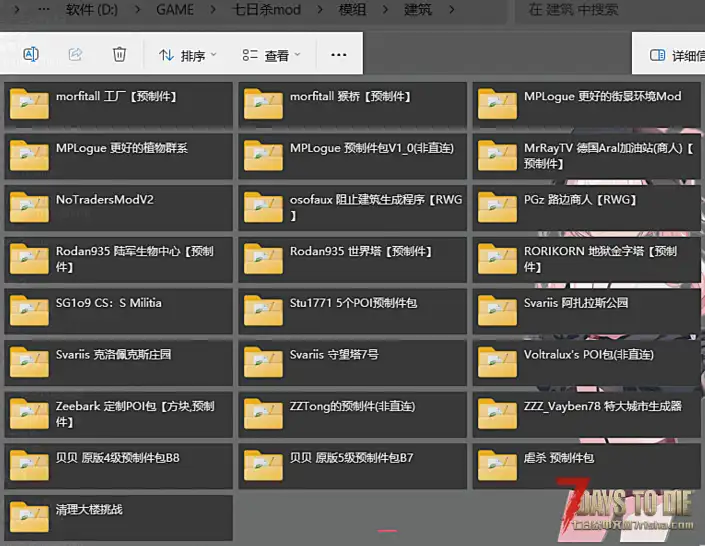Image resolution: width=705 pixels, height=546 pixels.
Task: Click 七日杀mod in the address breadcrumb
Action: (x=267, y=9)
